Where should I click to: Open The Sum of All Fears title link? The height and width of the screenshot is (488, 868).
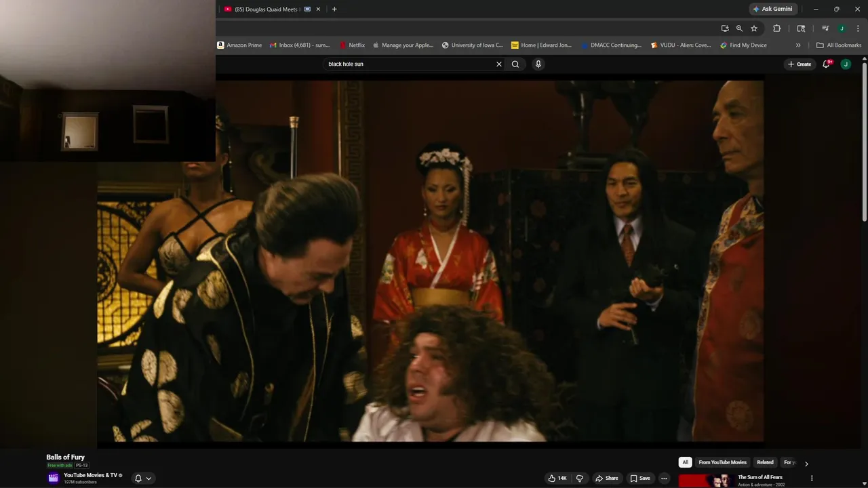coord(760,477)
